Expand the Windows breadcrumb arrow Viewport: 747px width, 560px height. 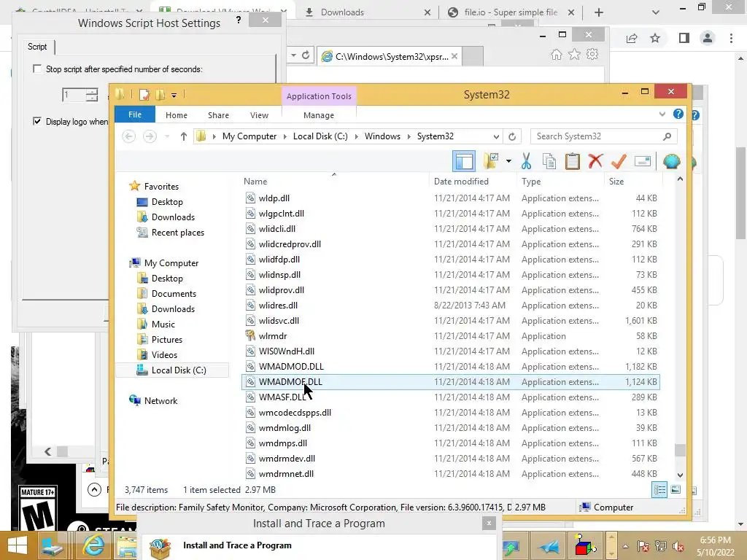click(409, 136)
